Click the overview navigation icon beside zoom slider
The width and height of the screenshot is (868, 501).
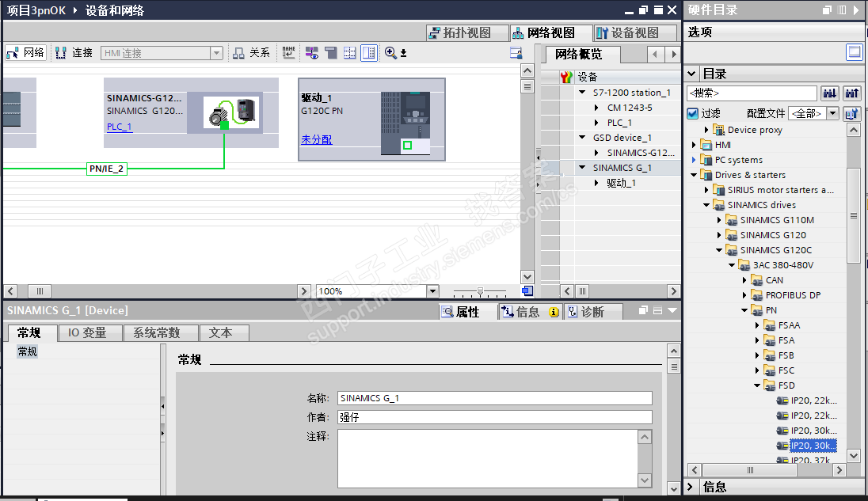point(527,291)
